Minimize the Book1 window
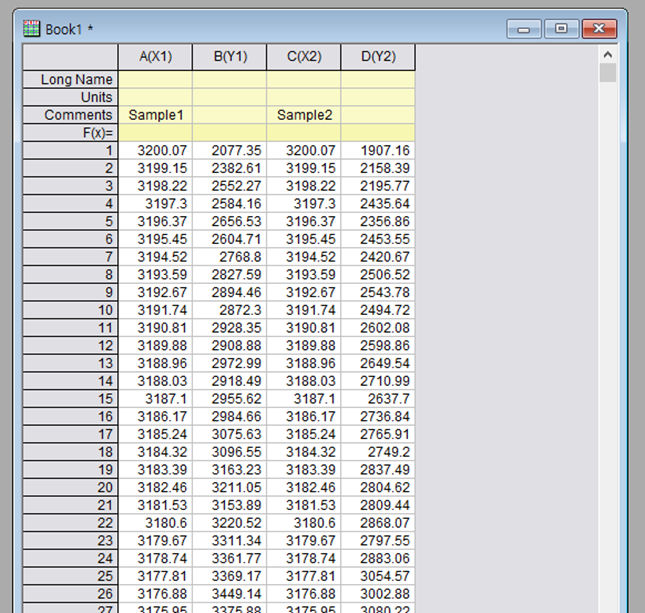 pyautogui.click(x=524, y=29)
